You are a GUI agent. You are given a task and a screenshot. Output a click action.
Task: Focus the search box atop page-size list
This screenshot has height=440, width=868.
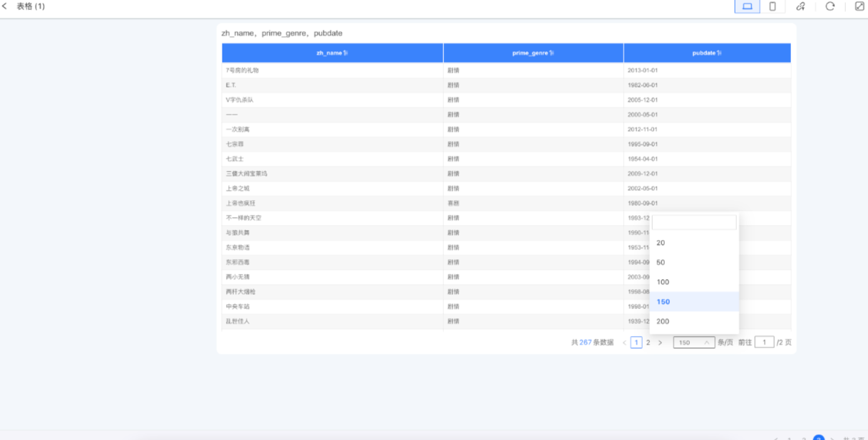694,223
